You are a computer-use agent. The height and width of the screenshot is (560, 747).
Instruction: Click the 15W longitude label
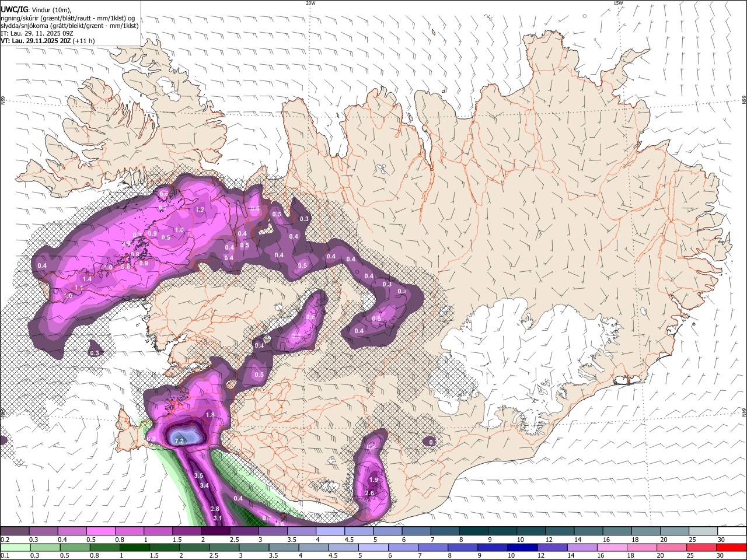(618, 3)
